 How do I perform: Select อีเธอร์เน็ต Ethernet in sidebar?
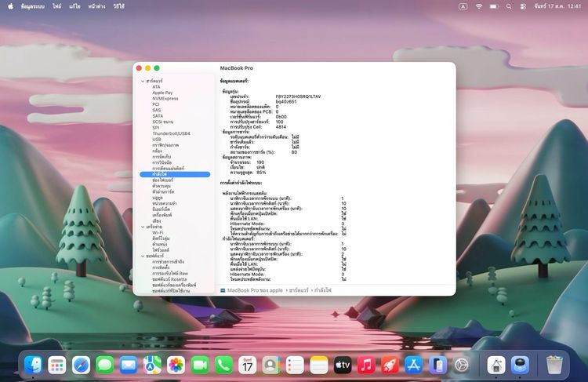tap(161, 209)
